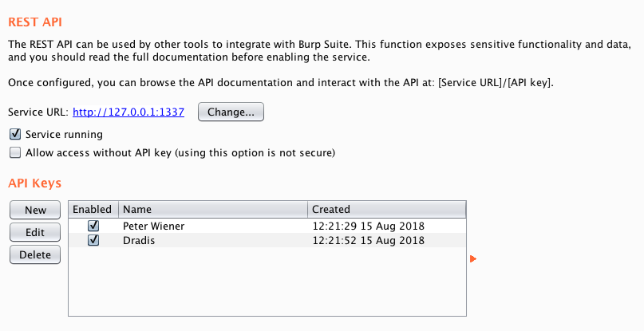Create a New API key
The height and width of the screenshot is (331, 644).
coord(35,210)
